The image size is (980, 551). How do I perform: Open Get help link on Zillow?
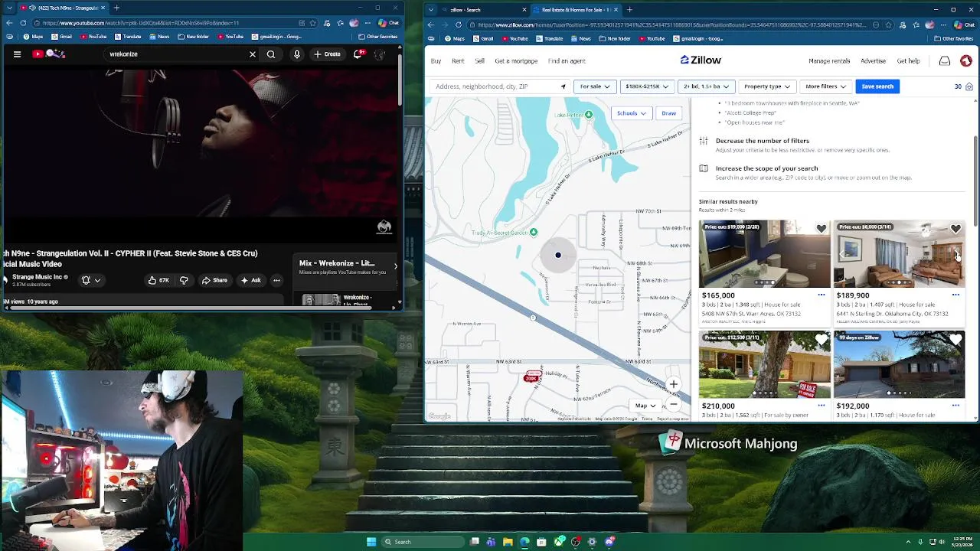[908, 60]
